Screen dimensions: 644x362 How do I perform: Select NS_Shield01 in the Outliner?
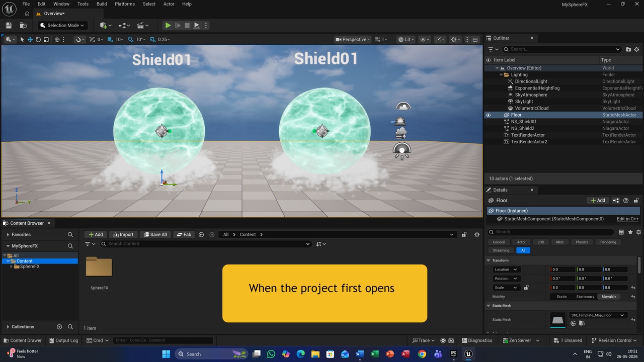pos(524,122)
